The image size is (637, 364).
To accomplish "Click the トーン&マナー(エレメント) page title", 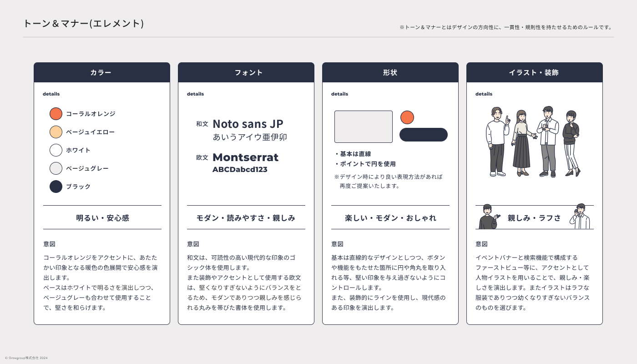I will (83, 24).
